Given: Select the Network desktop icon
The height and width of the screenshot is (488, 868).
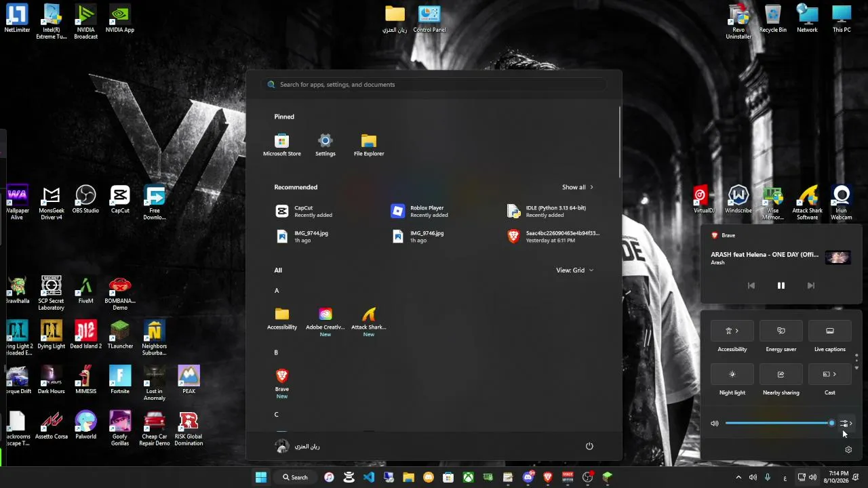Looking at the screenshot, I should 807,18.
